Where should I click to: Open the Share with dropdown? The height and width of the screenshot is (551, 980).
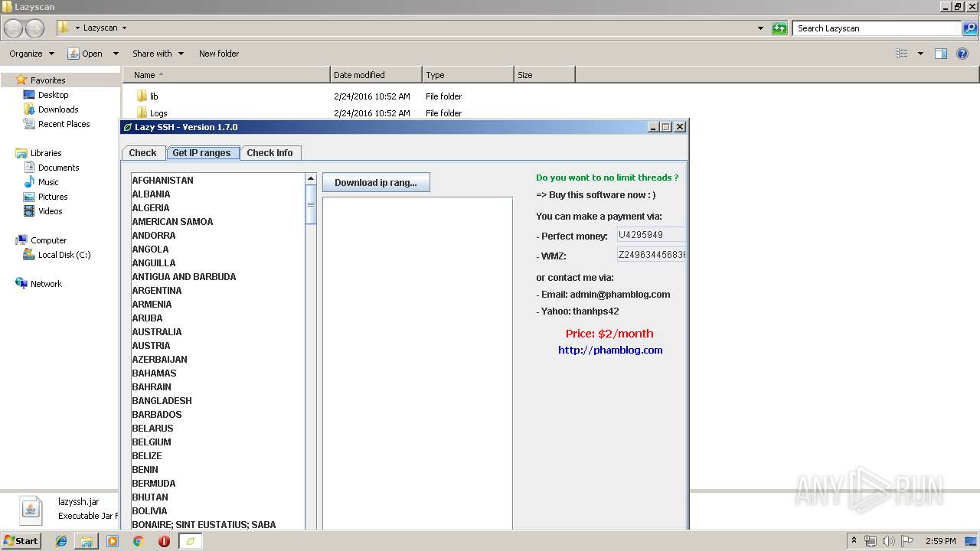pos(158,54)
